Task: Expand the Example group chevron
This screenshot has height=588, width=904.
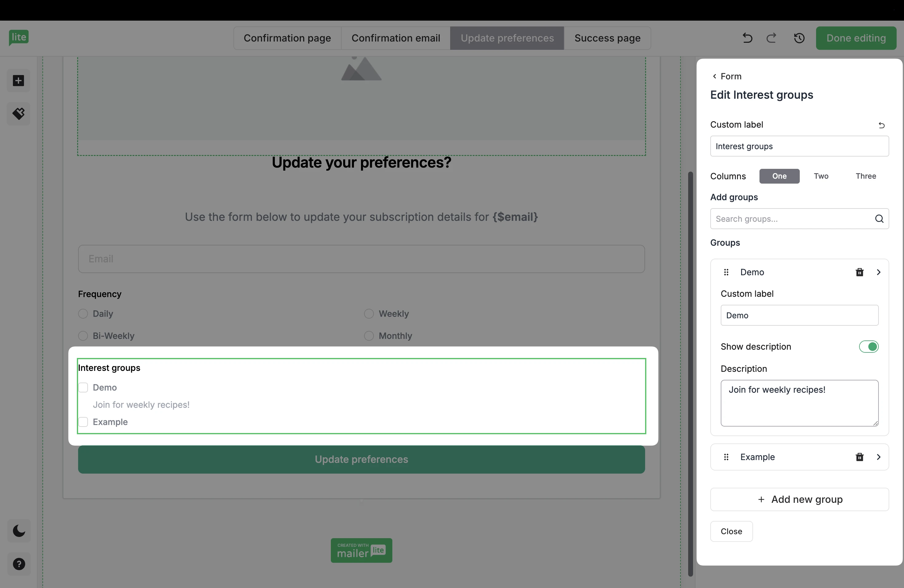Action: pyautogui.click(x=878, y=457)
